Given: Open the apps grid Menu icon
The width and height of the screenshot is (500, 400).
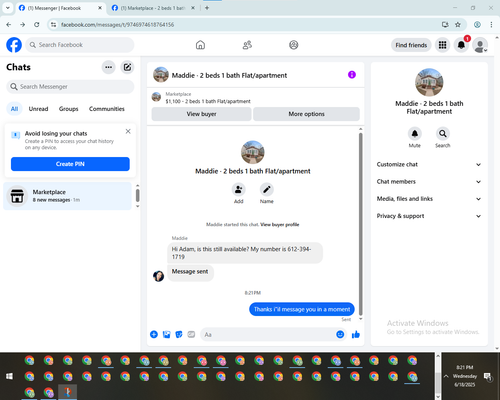Looking at the screenshot, I should point(442,45).
